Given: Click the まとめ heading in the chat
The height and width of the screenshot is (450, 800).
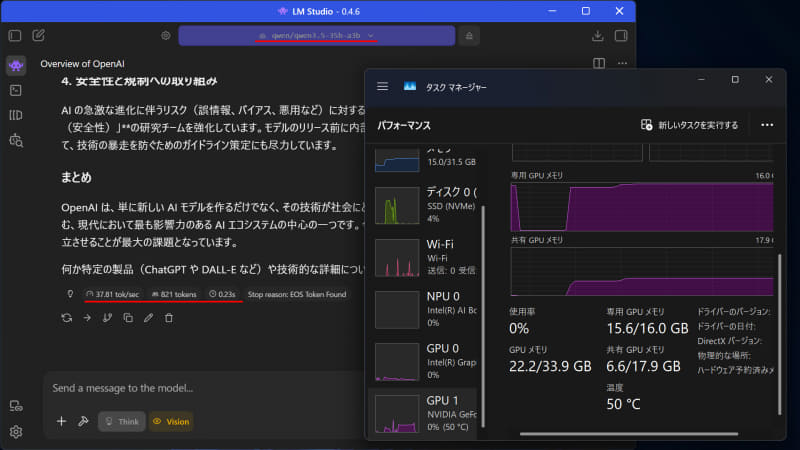Looking at the screenshot, I should (x=76, y=178).
